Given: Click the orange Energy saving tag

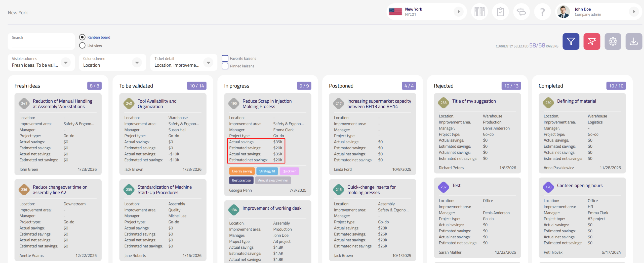Looking at the screenshot, I should point(242,171).
